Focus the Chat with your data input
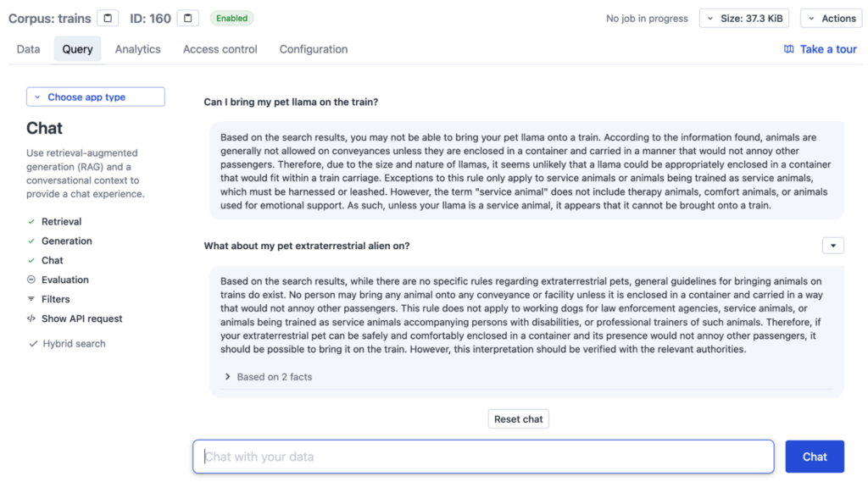 pos(483,457)
